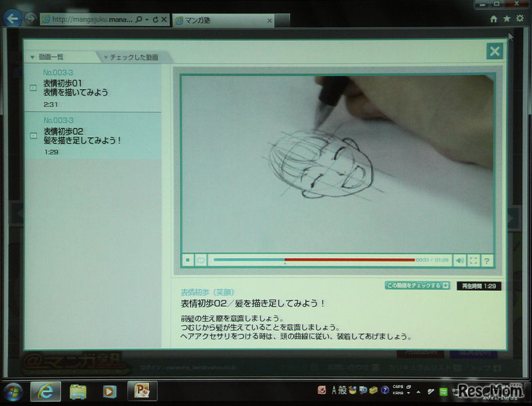
Task: Select video 表情初歩02 髪を描き足してみよう！
Action: pyautogui.click(x=92, y=136)
